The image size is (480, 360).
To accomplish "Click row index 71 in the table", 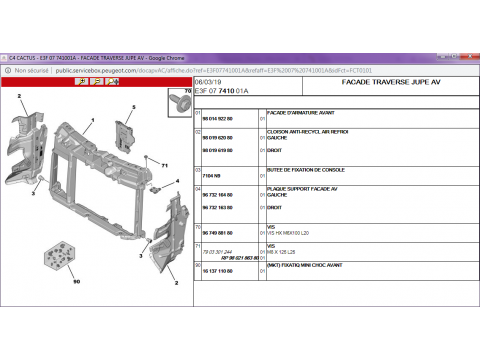I will [198, 246].
